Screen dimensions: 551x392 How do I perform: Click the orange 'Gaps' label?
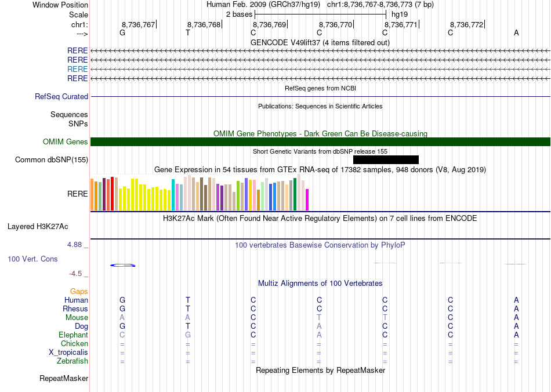pos(79,292)
